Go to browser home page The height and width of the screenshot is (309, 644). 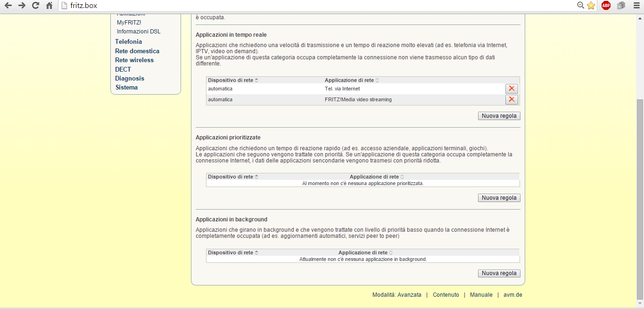click(49, 6)
